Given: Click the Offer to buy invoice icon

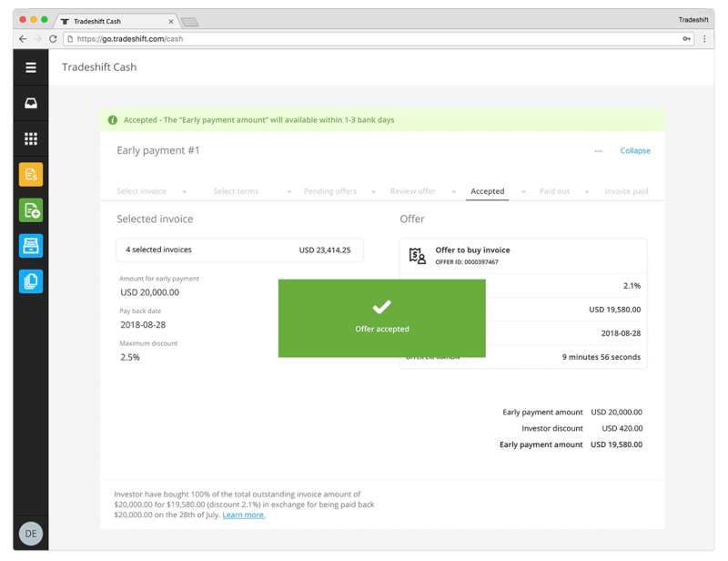Looking at the screenshot, I should (x=417, y=255).
